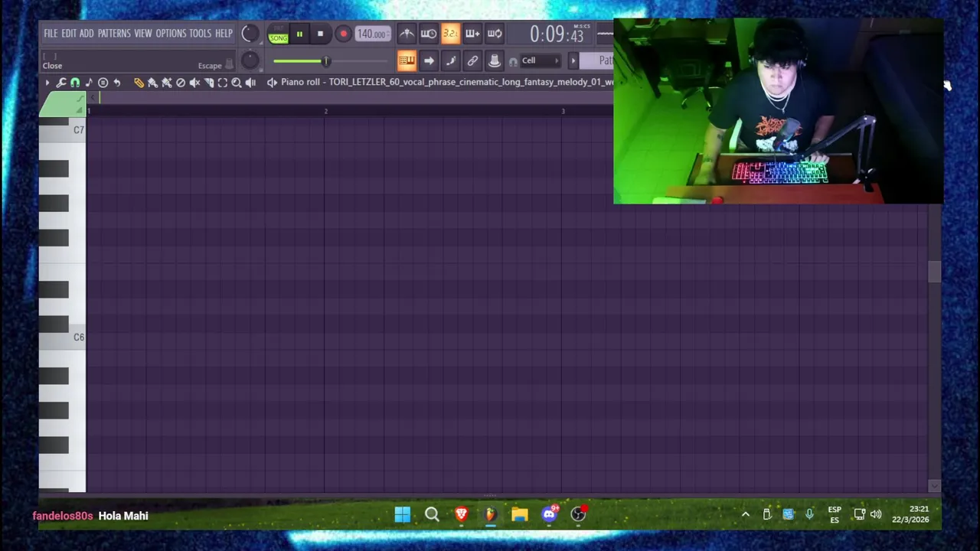The width and height of the screenshot is (980, 551).
Task: Open the piano roll target channel speaker selector
Action: [271, 83]
